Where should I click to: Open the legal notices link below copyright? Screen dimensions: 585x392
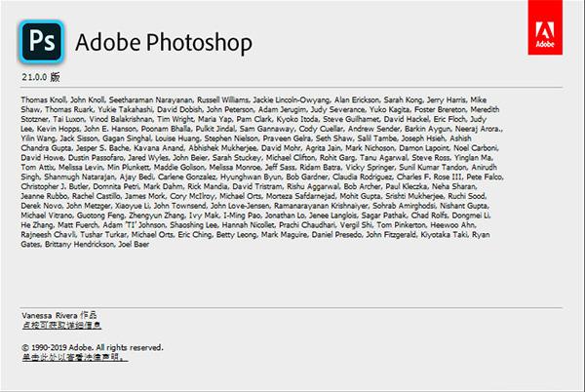point(75,357)
